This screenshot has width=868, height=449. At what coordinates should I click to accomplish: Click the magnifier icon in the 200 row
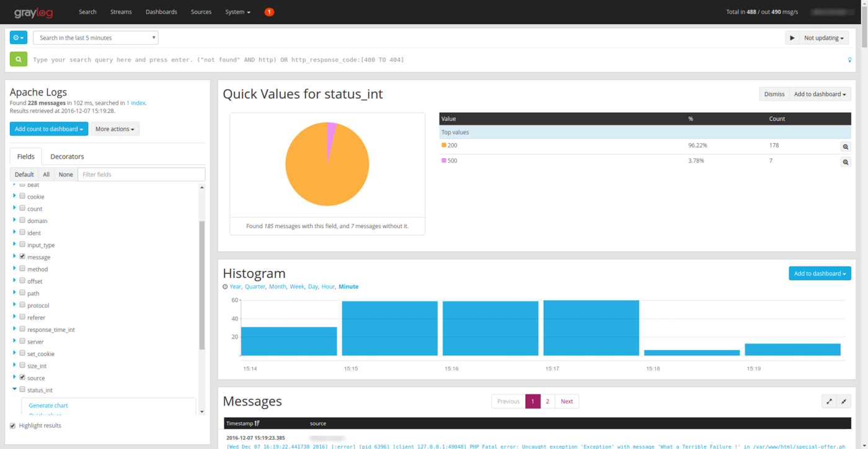tap(845, 147)
